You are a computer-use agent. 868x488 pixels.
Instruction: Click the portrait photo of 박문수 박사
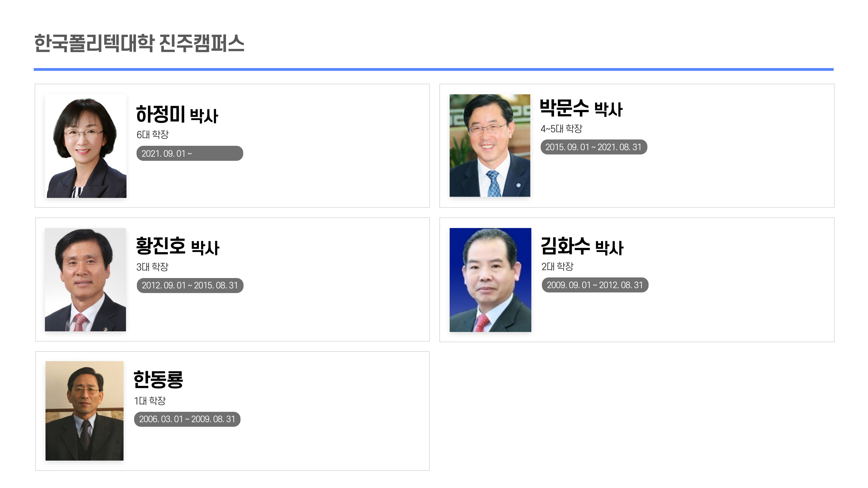[x=489, y=145]
